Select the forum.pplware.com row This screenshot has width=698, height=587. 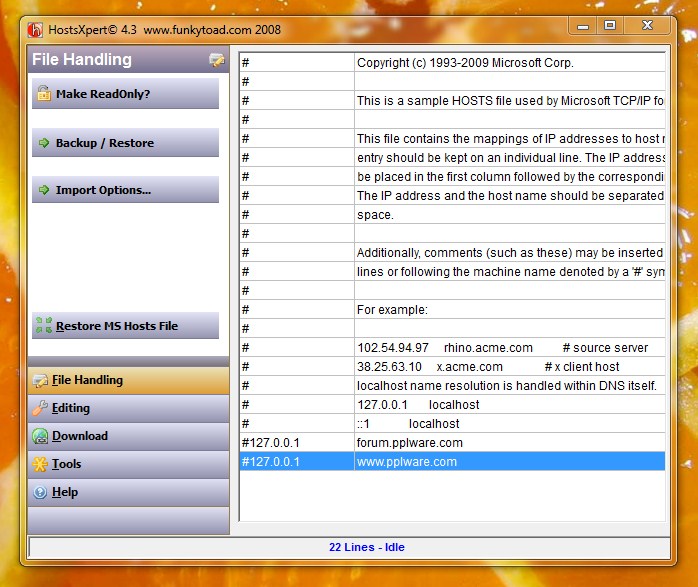point(452,442)
